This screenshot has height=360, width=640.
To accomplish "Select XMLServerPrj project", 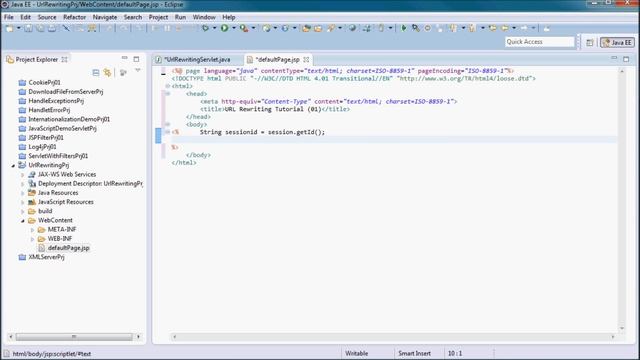I will [x=46, y=257].
